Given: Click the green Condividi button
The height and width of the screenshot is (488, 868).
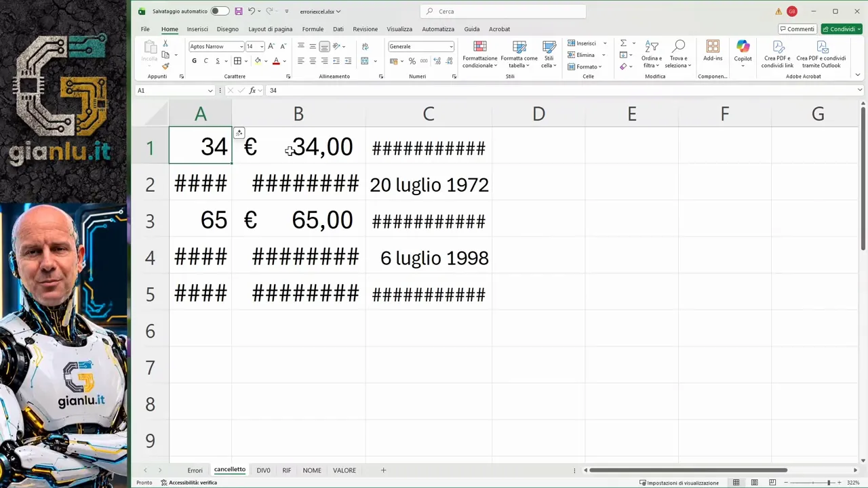Looking at the screenshot, I should 842,29.
